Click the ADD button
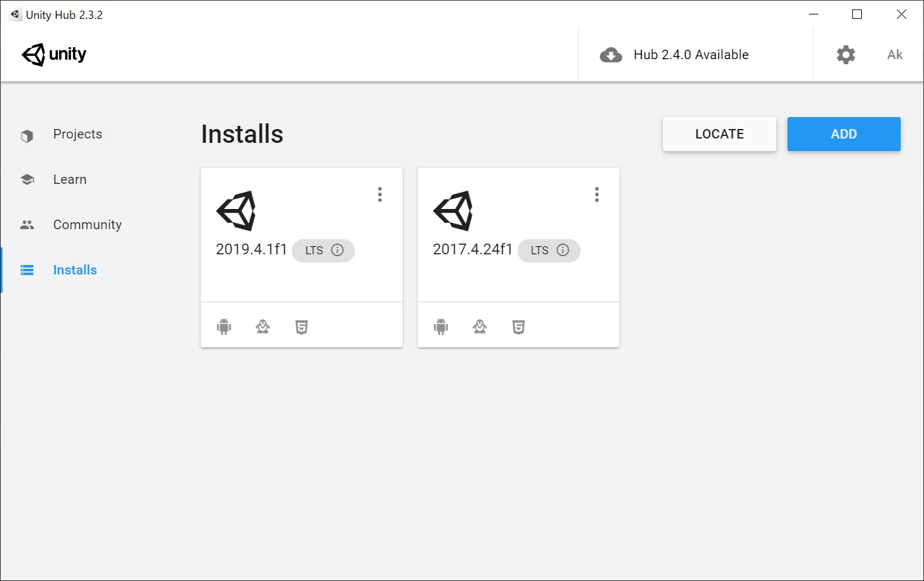Image resolution: width=924 pixels, height=581 pixels. coord(844,134)
